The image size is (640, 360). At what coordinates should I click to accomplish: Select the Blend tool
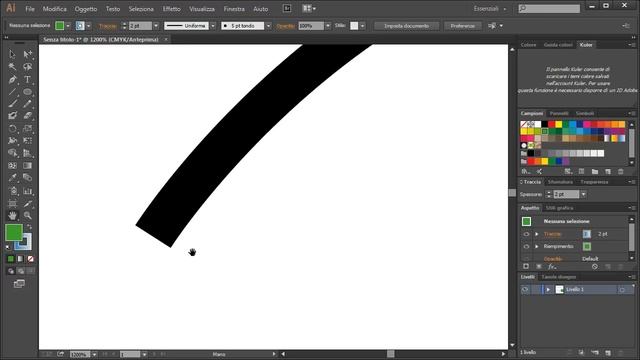pos(27,178)
